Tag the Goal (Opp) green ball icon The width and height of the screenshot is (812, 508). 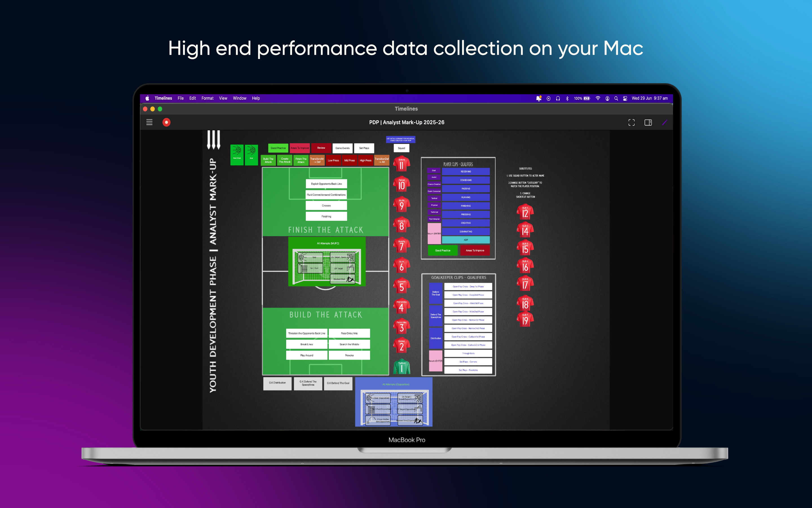pyautogui.click(x=237, y=155)
